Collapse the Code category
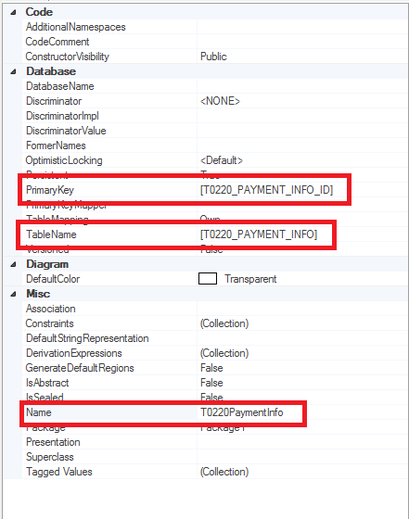The width and height of the screenshot is (409, 519). (x=13, y=12)
